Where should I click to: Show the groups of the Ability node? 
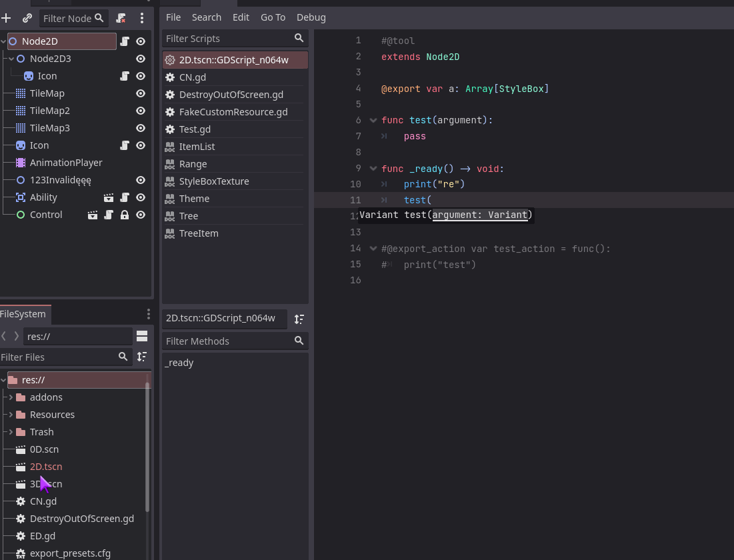coord(107,197)
